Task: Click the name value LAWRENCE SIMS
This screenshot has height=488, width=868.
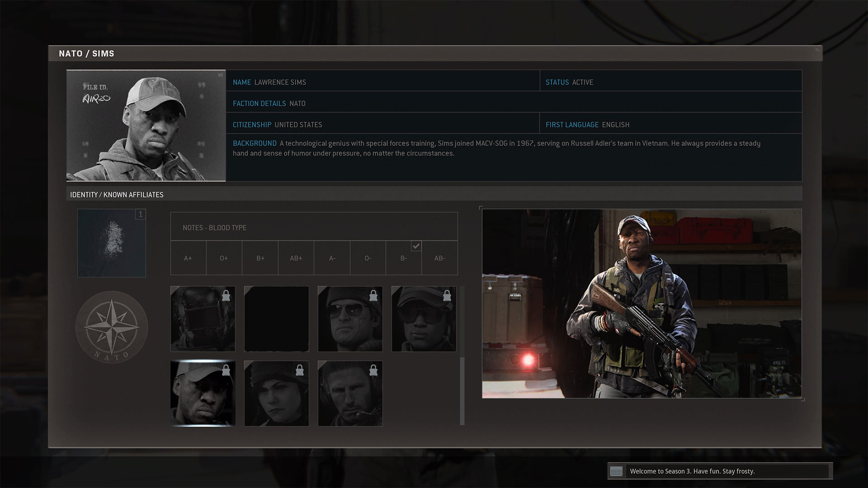Action: coord(280,82)
